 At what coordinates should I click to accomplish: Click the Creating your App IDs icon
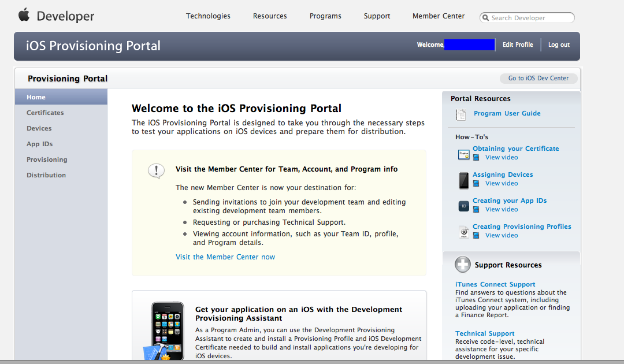[x=463, y=206]
